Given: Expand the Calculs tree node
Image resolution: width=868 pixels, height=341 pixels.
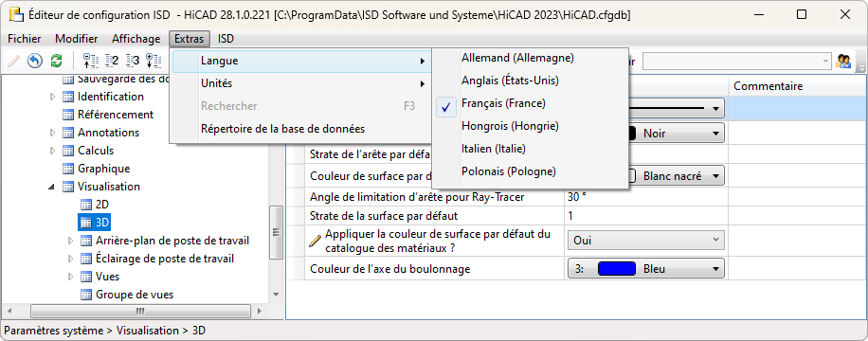Looking at the screenshot, I should tap(53, 151).
